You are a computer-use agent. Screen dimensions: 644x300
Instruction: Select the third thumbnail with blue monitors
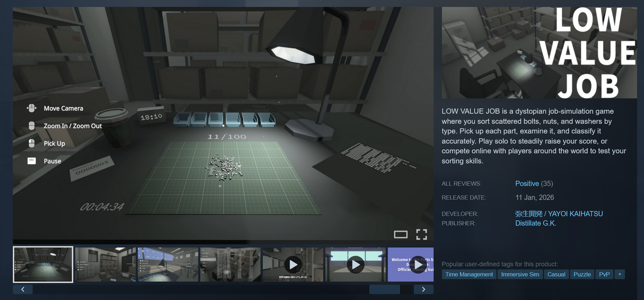(x=168, y=265)
